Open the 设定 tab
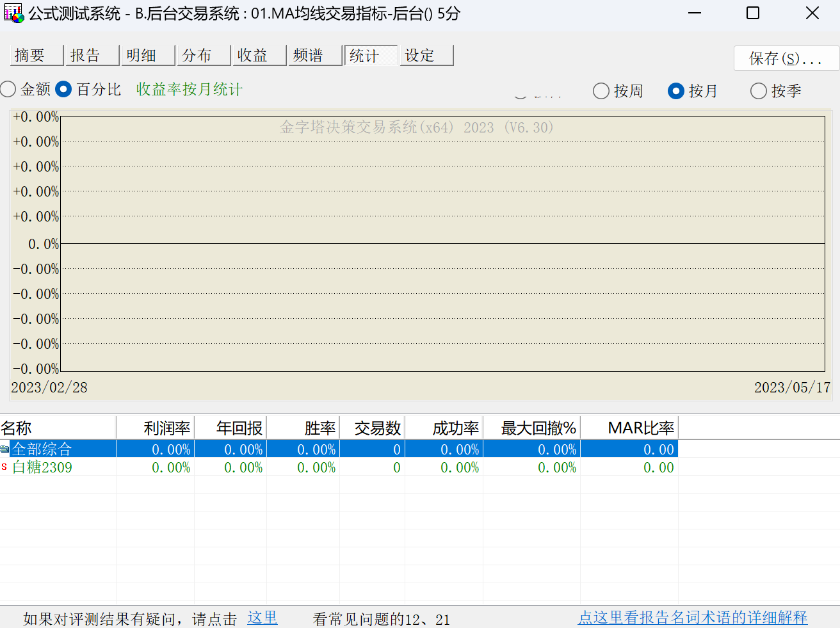 426,56
